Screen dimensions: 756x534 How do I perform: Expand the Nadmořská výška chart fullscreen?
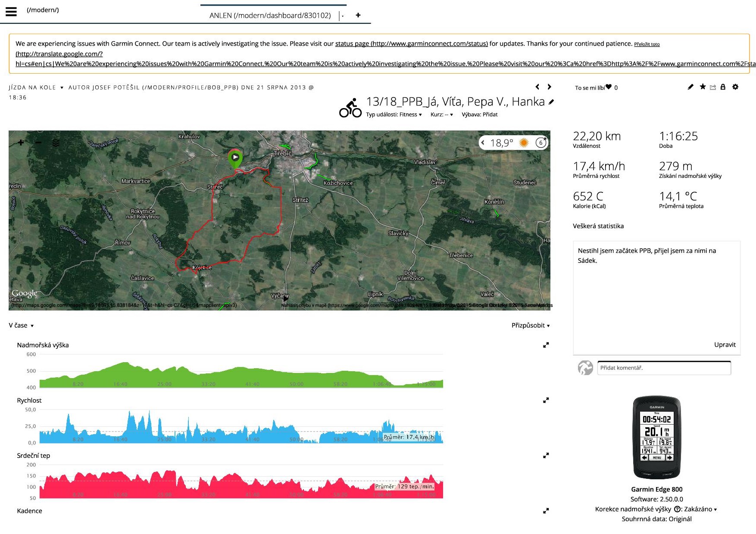coord(546,345)
